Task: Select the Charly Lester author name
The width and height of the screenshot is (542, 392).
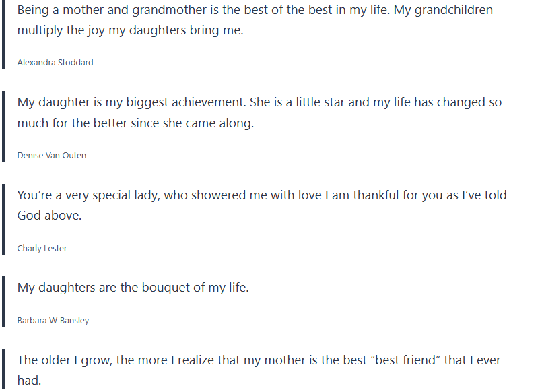Action: (x=42, y=249)
